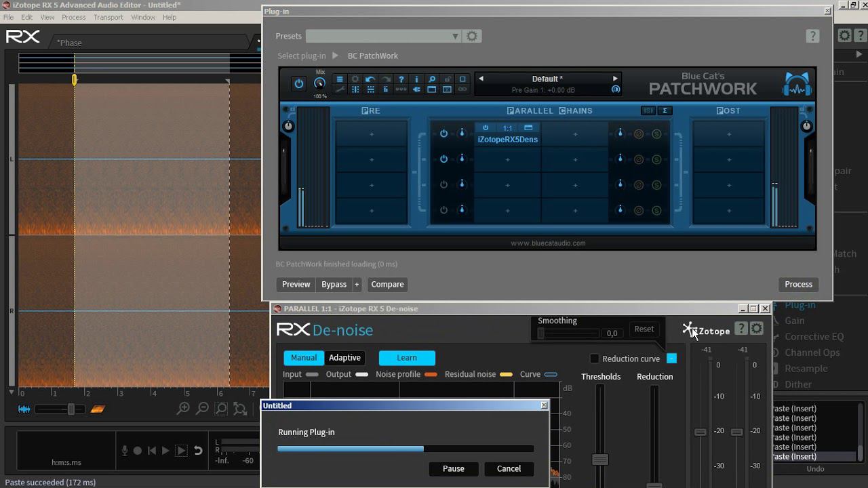Click the Learn button in De-noise

pos(407,357)
